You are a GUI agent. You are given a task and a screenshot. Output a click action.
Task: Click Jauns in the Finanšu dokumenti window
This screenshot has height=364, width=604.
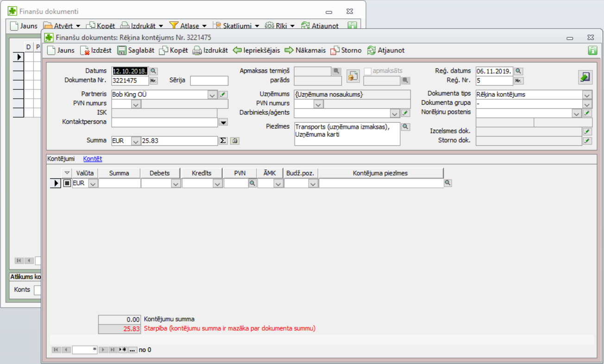24,26
